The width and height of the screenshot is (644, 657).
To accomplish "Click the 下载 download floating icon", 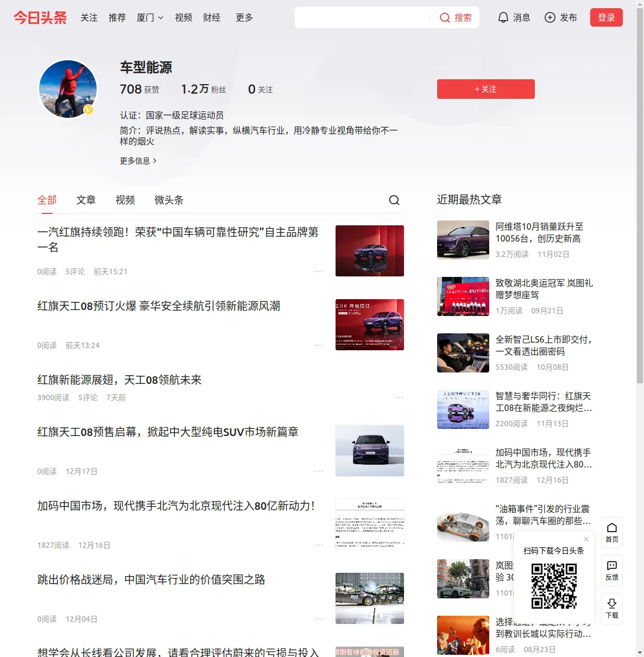I will click(x=612, y=609).
